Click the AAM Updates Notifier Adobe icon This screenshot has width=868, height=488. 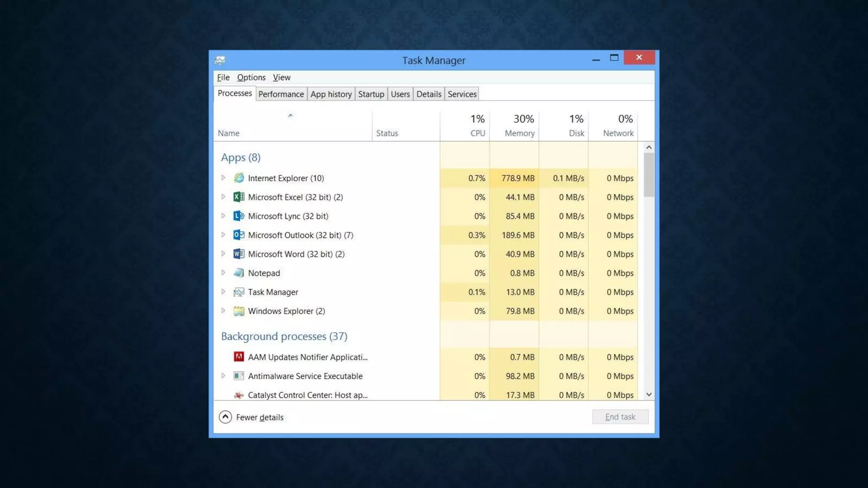click(x=239, y=357)
